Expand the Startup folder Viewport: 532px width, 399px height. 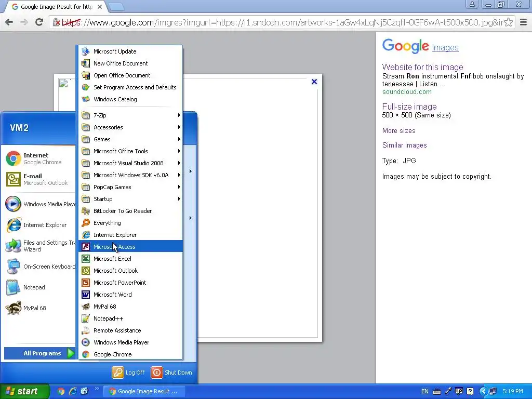point(130,199)
